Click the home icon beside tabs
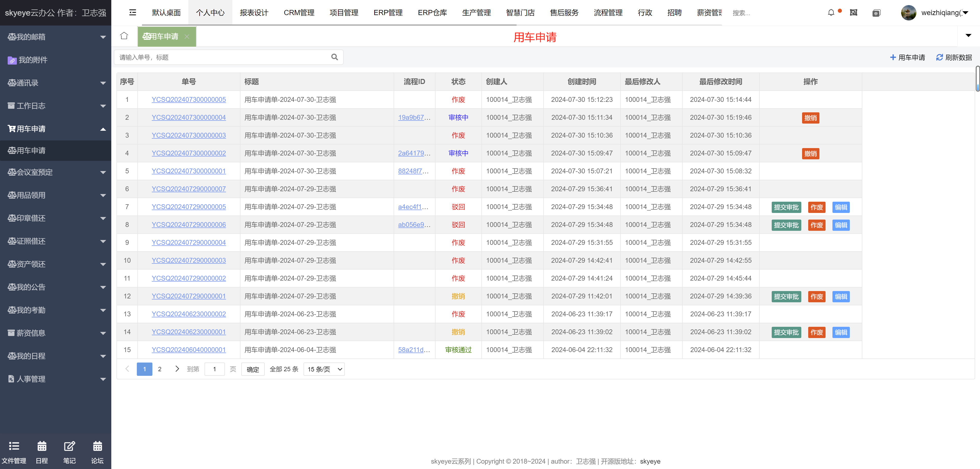980x469 pixels. point(124,36)
